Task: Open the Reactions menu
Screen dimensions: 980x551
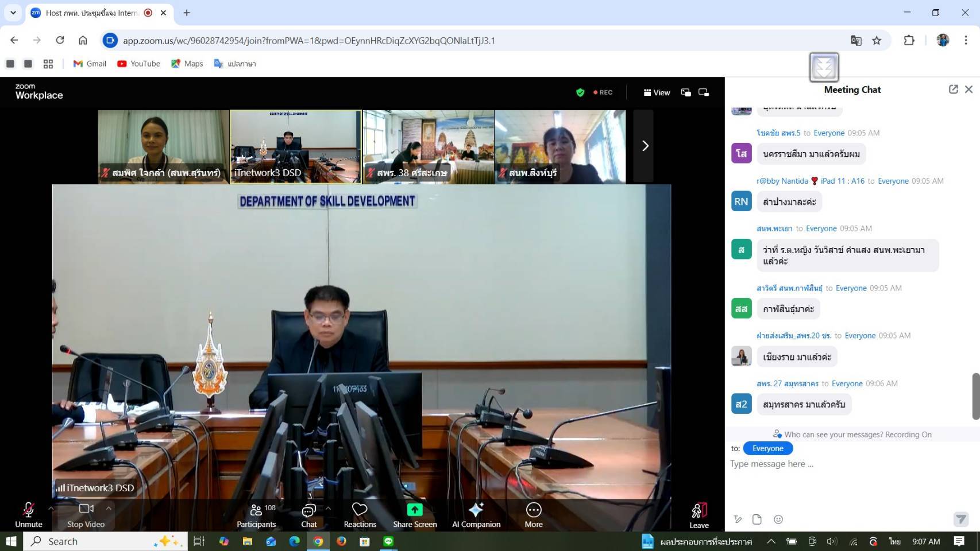Action: [x=360, y=515]
